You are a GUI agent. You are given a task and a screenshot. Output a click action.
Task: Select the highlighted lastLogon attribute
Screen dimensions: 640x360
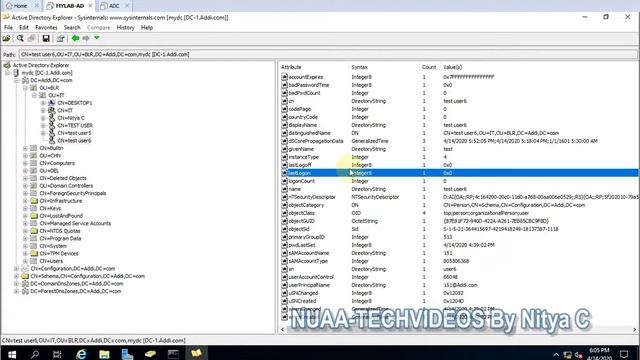tap(459, 173)
